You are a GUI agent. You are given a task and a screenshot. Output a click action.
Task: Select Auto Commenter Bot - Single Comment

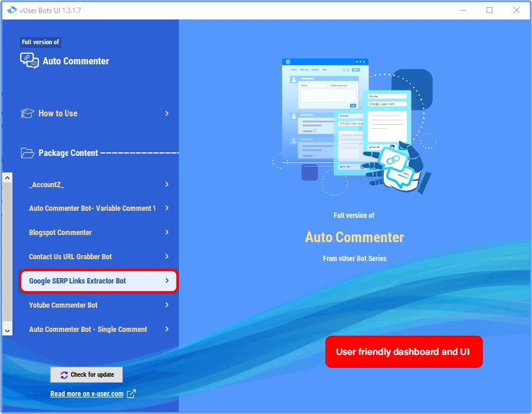click(x=99, y=329)
